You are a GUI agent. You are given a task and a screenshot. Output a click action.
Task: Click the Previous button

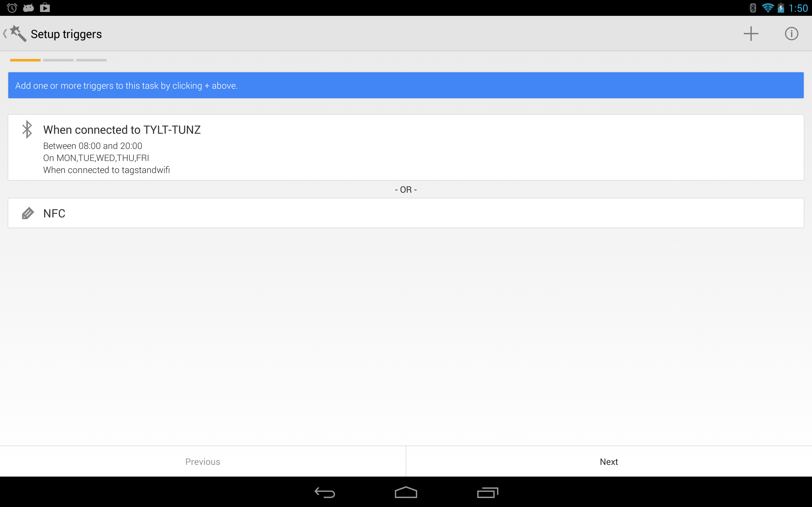coord(203,461)
